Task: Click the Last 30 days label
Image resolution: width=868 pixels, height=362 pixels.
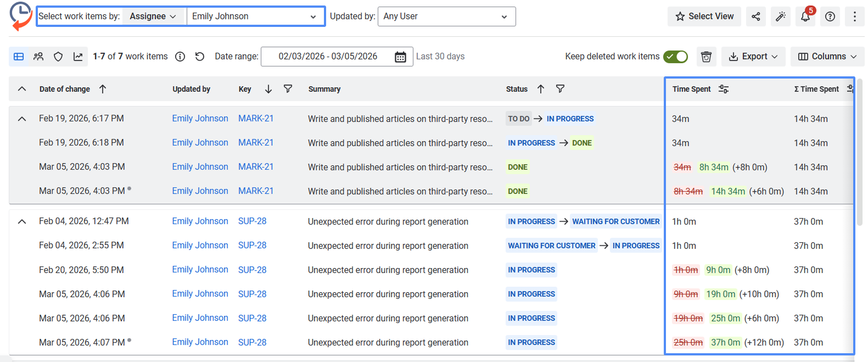Action: [x=440, y=57]
